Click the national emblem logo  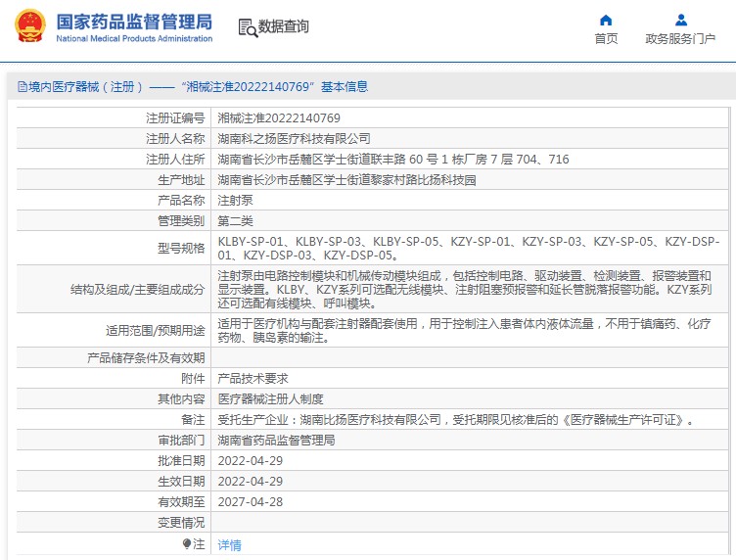click(30, 26)
